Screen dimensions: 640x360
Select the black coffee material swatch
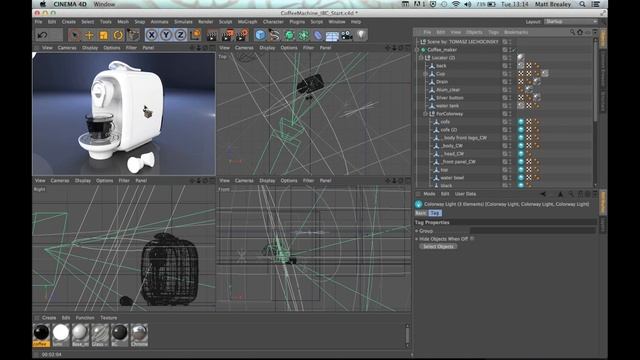[41, 333]
